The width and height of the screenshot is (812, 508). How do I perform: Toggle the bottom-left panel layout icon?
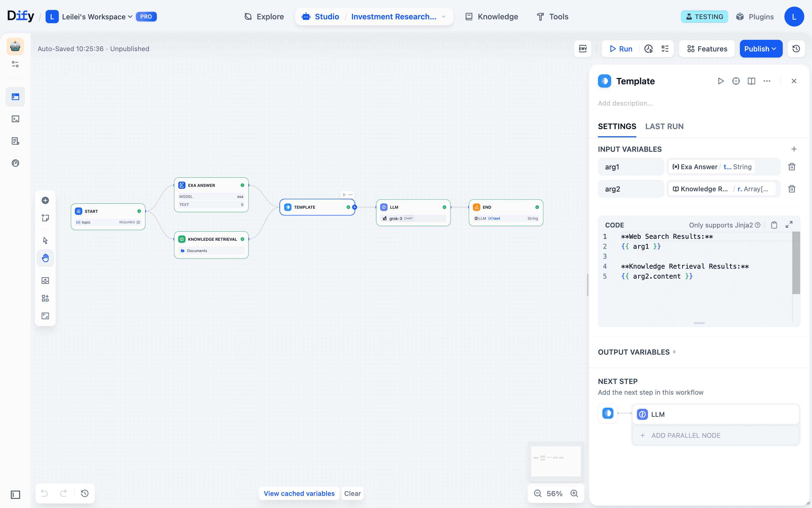click(15, 494)
